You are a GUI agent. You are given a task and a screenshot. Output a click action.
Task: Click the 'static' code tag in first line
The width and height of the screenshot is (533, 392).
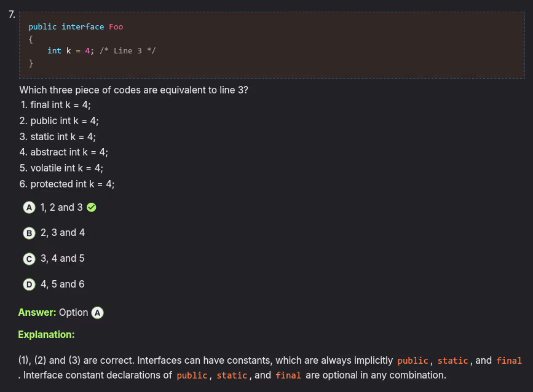(x=453, y=361)
